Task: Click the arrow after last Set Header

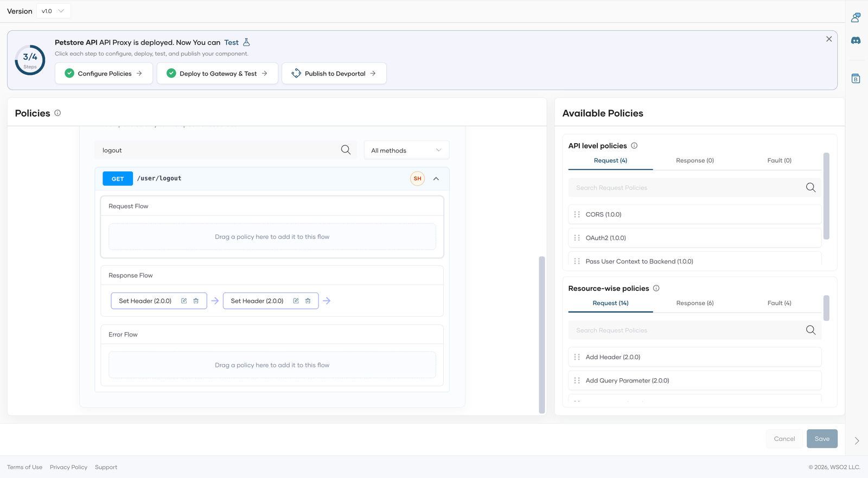Action: click(327, 301)
